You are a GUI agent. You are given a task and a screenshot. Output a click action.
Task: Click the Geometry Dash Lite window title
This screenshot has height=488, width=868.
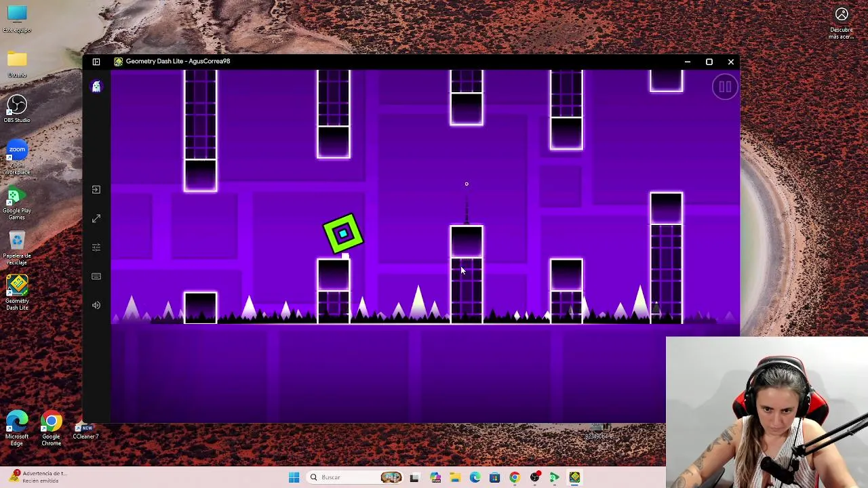point(178,61)
